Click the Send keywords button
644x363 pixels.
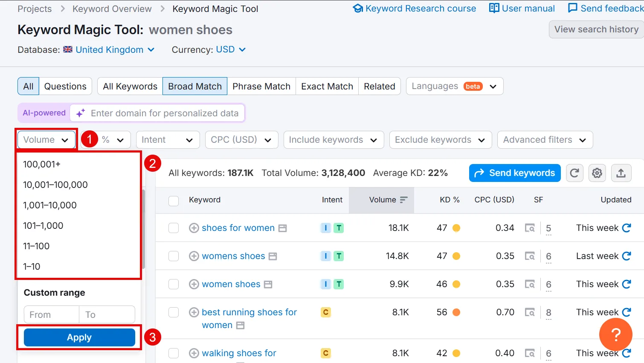click(x=515, y=173)
